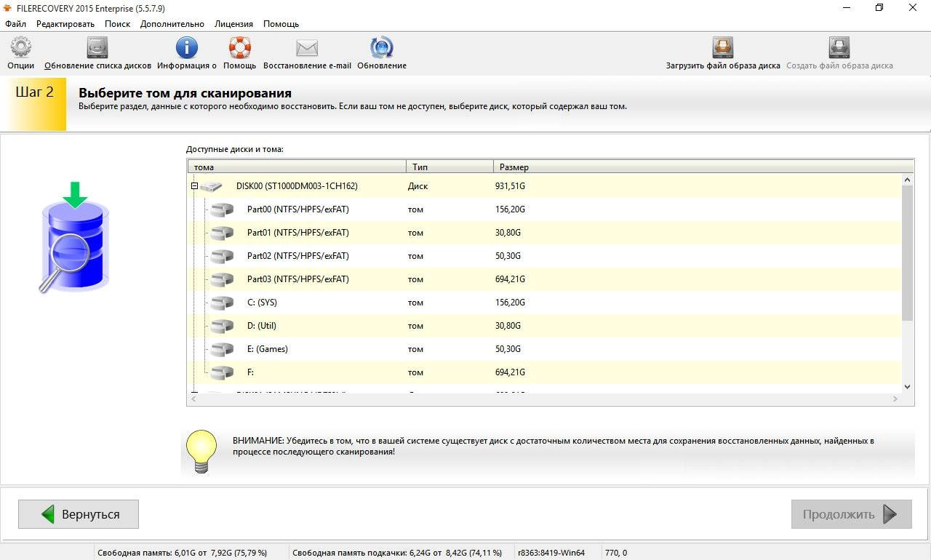Click the Part03 volume disk icon
The width and height of the screenshot is (931, 560).
[x=222, y=279]
